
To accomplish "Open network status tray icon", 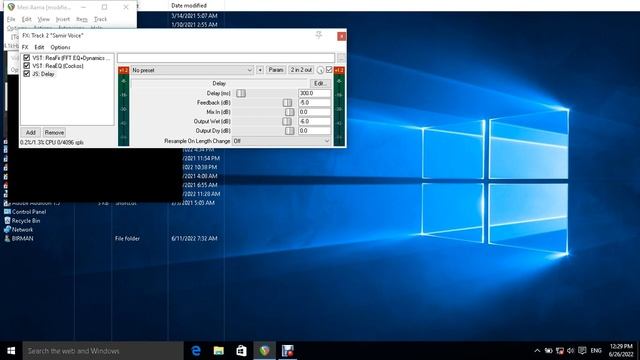I will (560, 351).
